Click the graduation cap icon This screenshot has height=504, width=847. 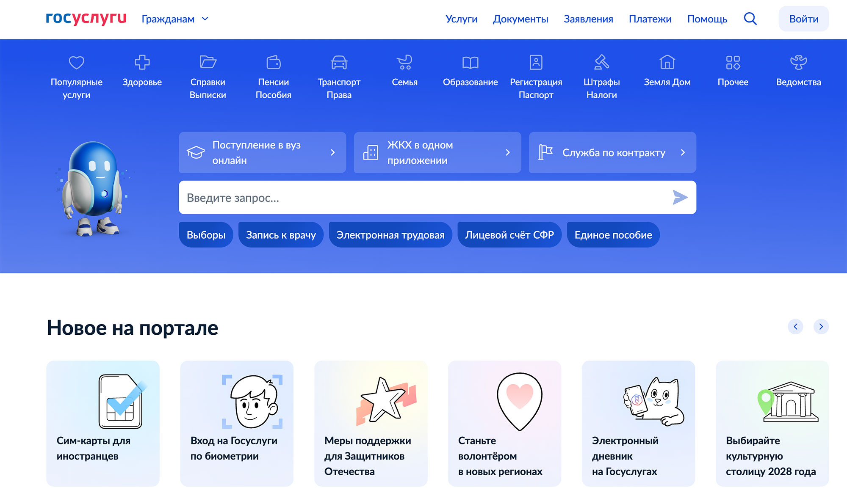click(x=196, y=152)
